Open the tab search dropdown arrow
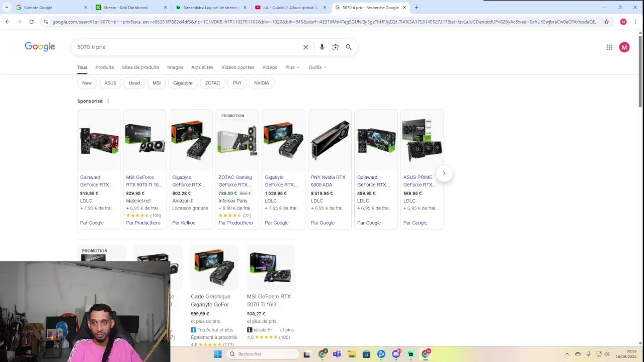 [7, 8]
